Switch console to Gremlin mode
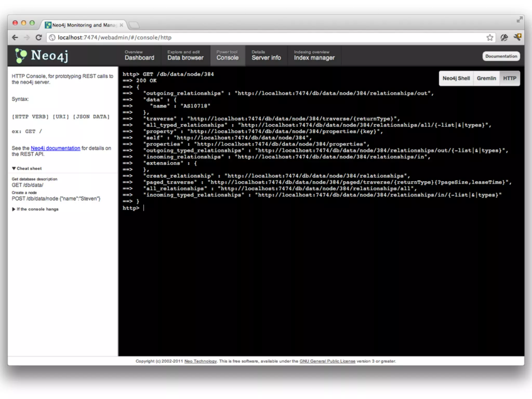532x399 pixels. [486, 78]
